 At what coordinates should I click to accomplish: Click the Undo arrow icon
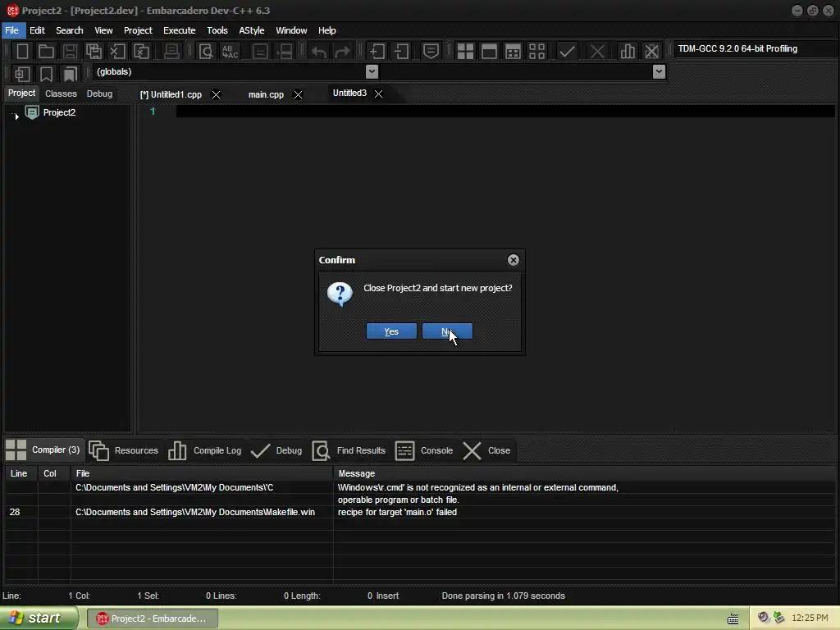coord(319,52)
